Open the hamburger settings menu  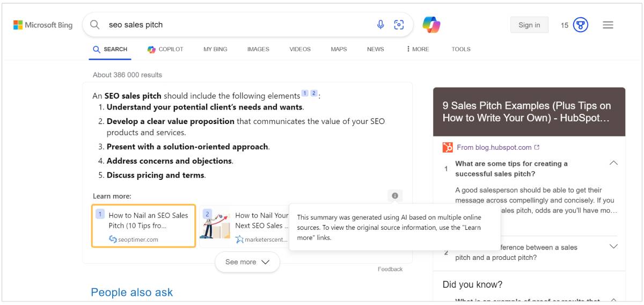[x=608, y=25]
